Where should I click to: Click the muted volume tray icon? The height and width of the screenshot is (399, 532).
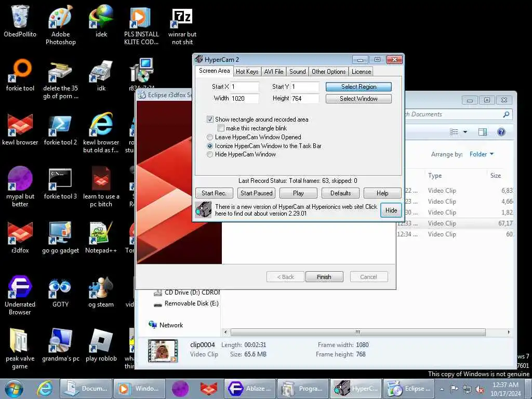pyautogui.click(x=480, y=389)
